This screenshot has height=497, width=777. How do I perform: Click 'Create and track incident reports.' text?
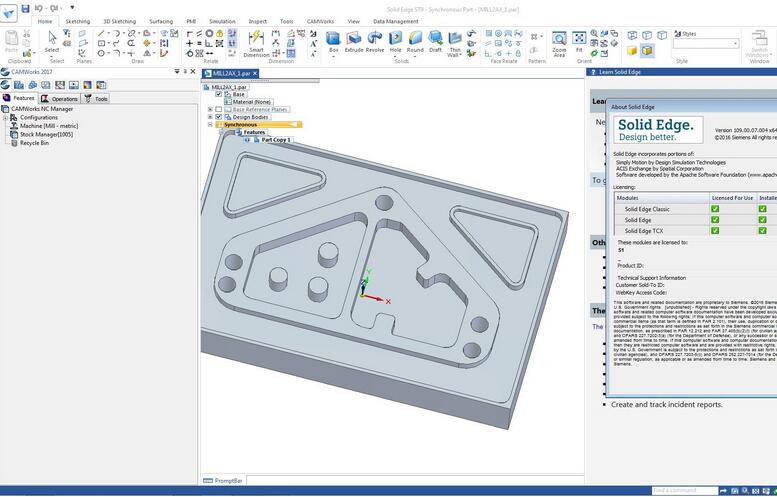click(x=666, y=404)
